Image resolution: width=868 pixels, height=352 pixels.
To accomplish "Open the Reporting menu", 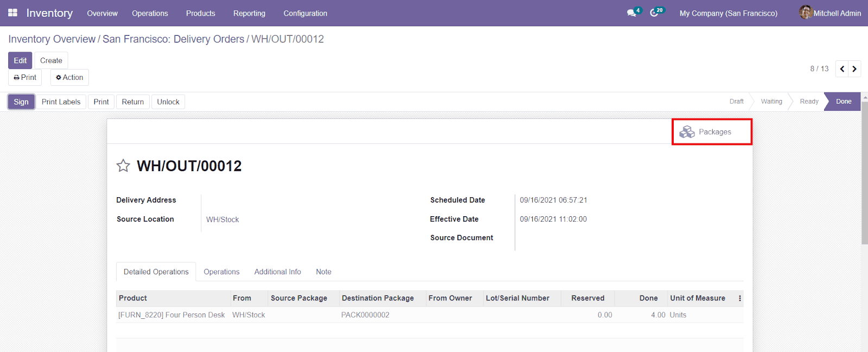I will 249,13.
